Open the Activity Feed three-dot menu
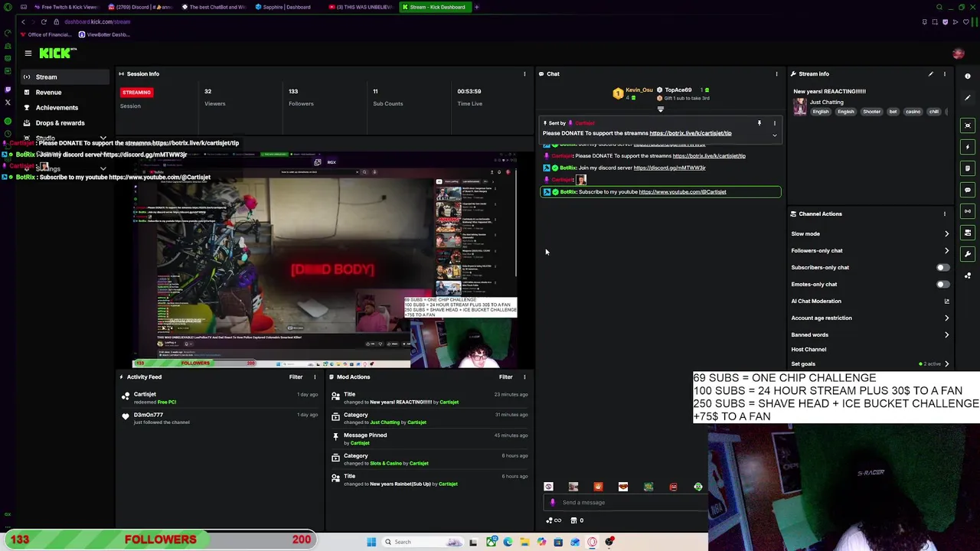The image size is (980, 551). [315, 377]
